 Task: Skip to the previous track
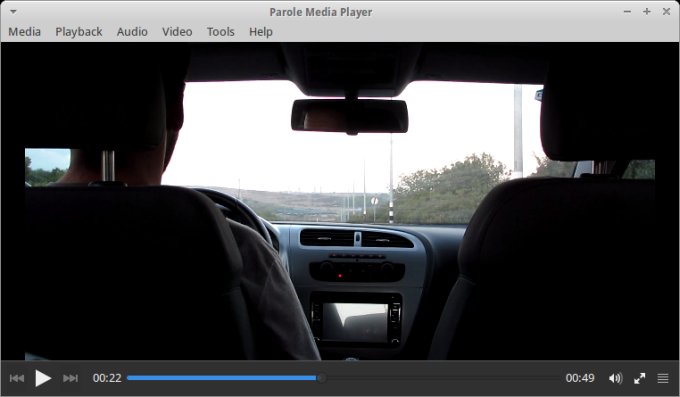pyautogui.click(x=16, y=378)
